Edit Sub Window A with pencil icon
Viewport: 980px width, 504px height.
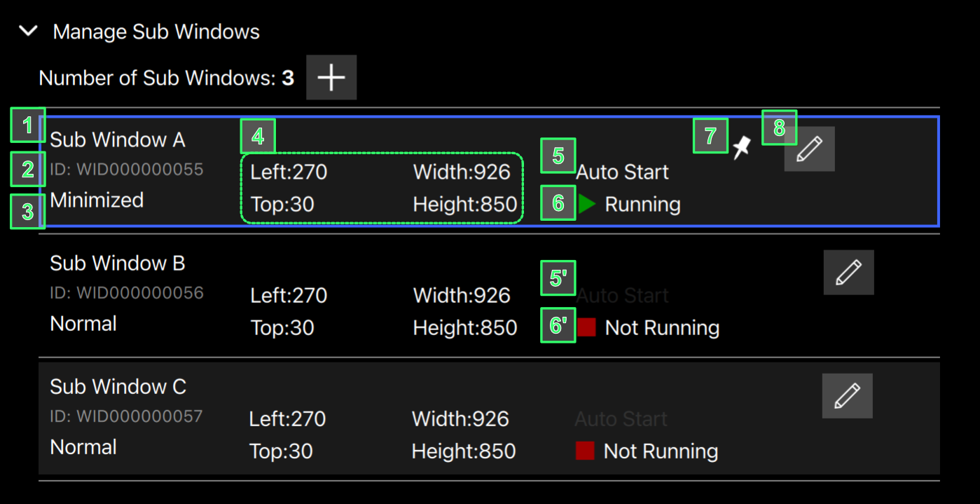pos(809,149)
